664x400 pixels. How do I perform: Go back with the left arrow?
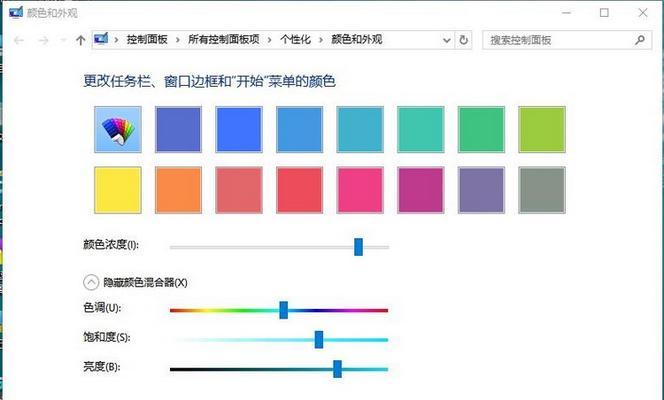(x=19, y=40)
